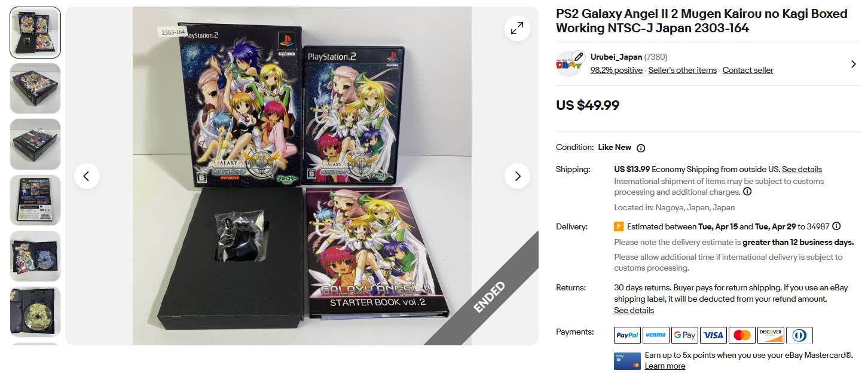Click the Urubei_Japan seller avatar logo
This screenshot has height=377, width=868.
tap(570, 64)
